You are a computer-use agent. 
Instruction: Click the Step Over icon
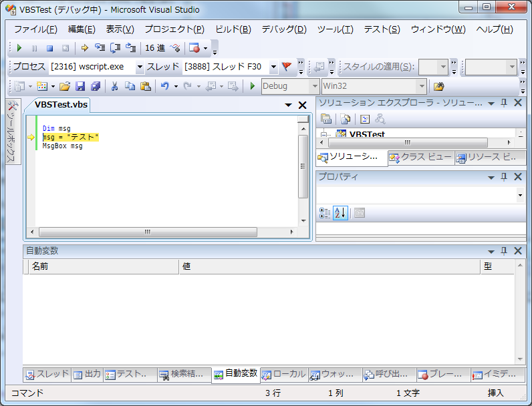(116, 48)
